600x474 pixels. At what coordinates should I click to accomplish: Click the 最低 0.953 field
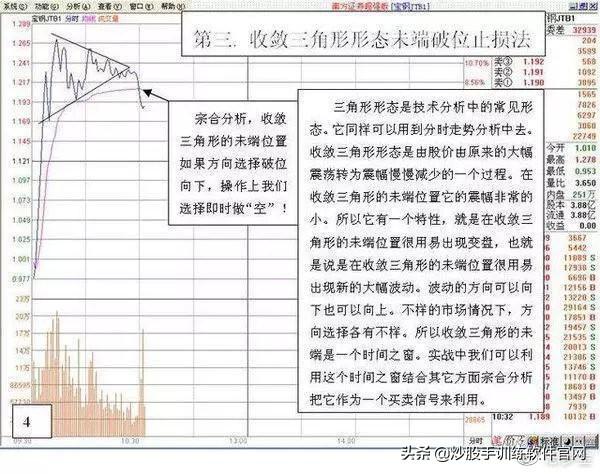571,171
